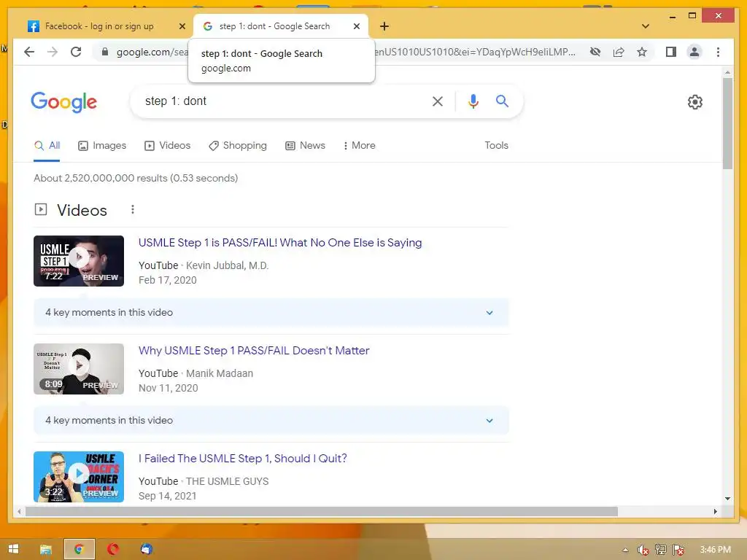Bookmark this tab with the star
Image resolution: width=747 pixels, height=560 pixels.
pos(642,52)
